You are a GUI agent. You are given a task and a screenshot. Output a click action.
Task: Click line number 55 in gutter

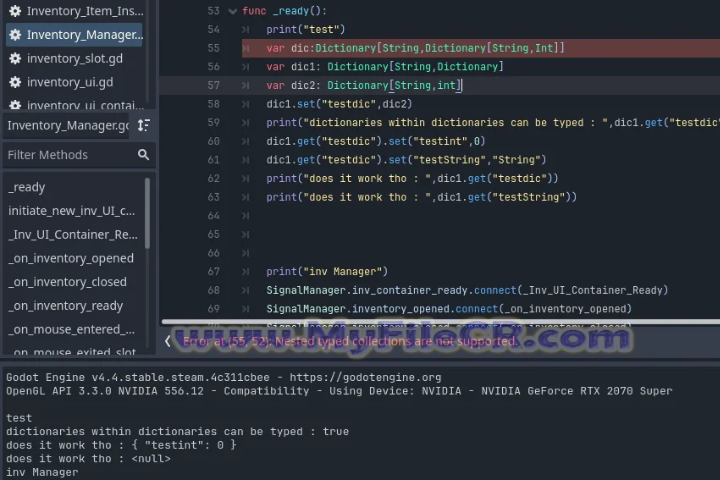click(214, 48)
